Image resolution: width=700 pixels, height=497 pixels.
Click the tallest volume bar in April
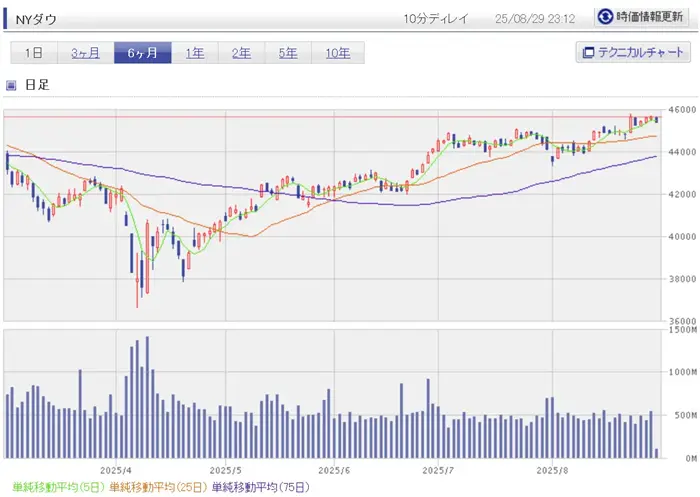click(x=147, y=397)
